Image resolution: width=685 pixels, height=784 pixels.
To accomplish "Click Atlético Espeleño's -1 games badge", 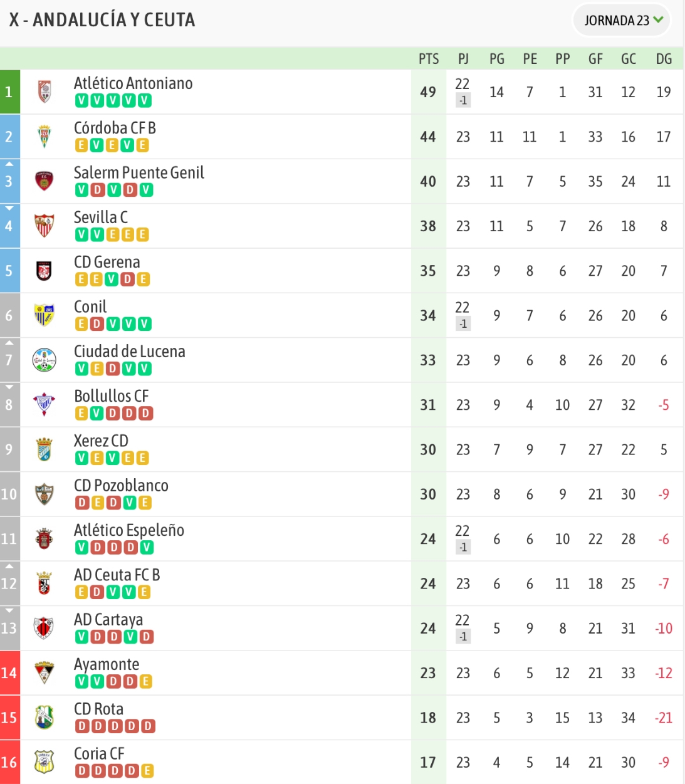I will click(463, 547).
